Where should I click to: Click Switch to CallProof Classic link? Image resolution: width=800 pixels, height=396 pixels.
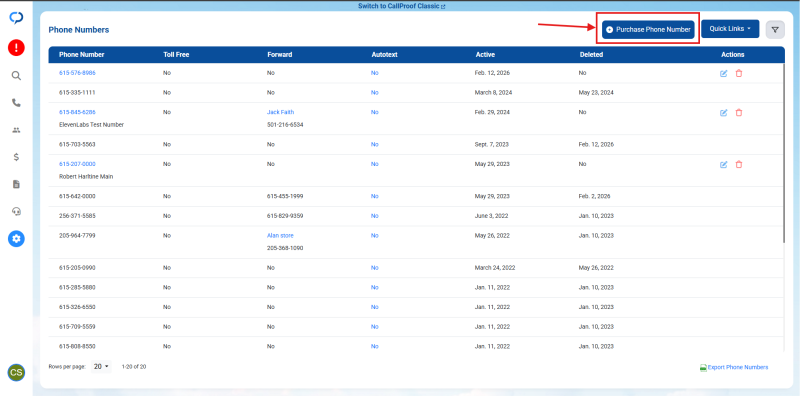pos(402,7)
